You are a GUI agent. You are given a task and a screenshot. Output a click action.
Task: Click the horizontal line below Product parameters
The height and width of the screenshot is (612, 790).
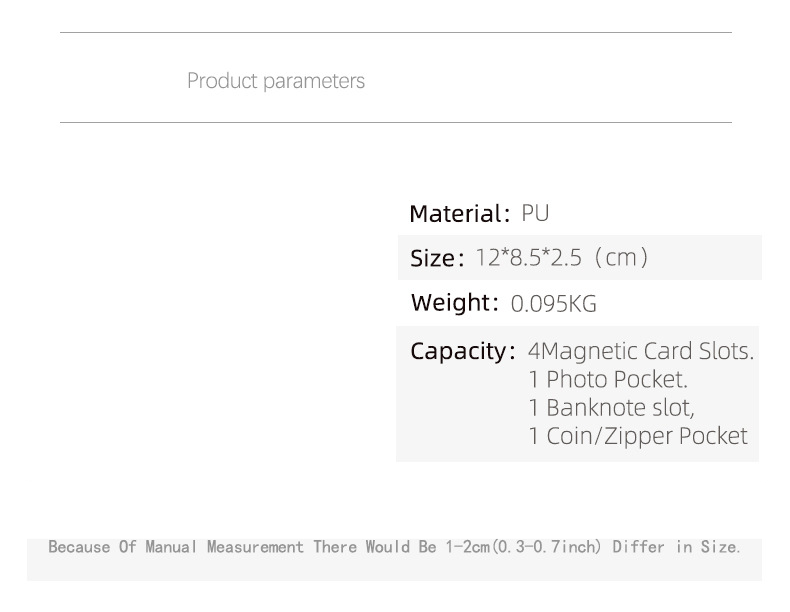(395, 123)
